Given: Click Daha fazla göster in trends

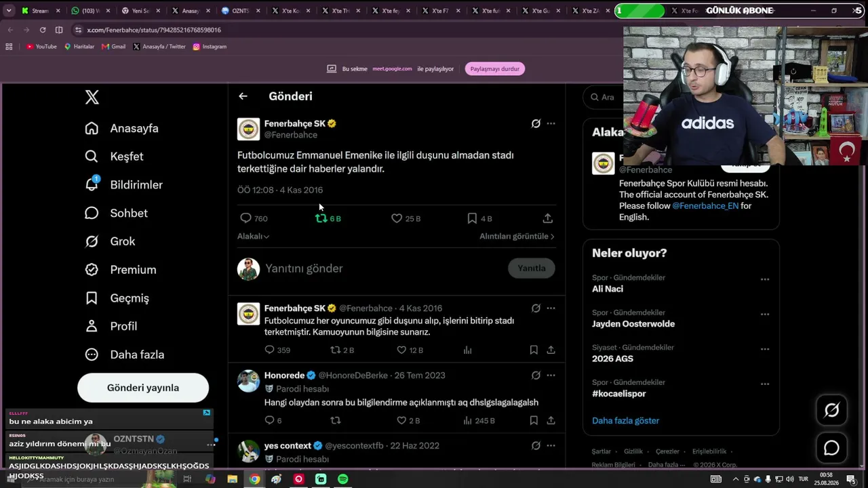Looking at the screenshot, I should [x=625, y=421].
